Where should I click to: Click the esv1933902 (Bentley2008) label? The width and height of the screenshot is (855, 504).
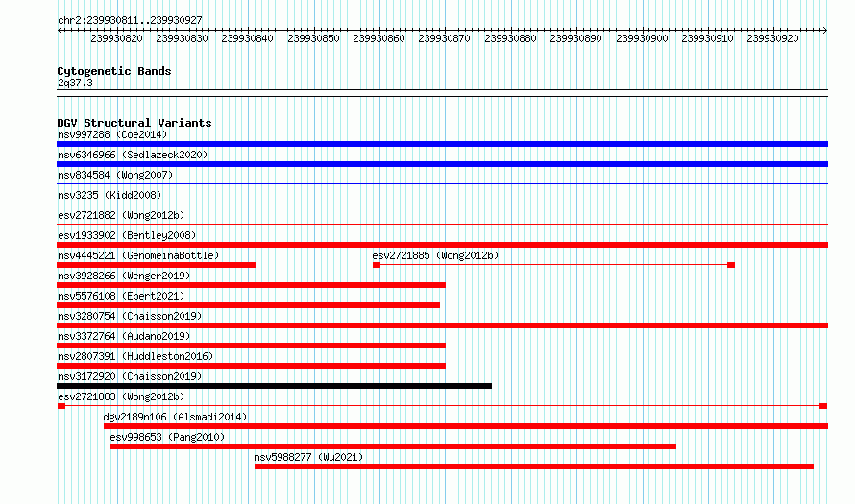[x=127, y=235]
